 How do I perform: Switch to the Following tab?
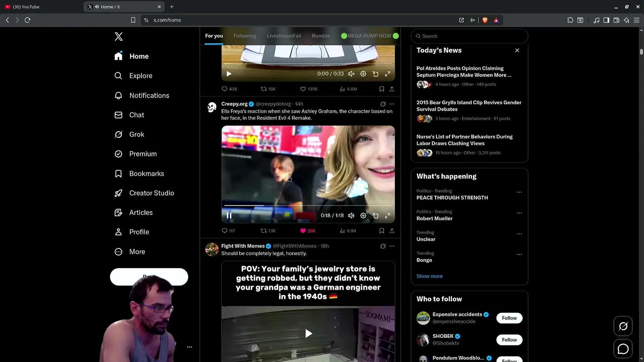[x=245, y=36]
